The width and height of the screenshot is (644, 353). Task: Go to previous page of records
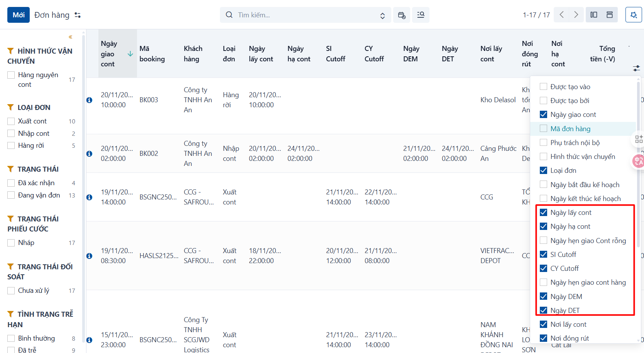(x=562, y=15)
